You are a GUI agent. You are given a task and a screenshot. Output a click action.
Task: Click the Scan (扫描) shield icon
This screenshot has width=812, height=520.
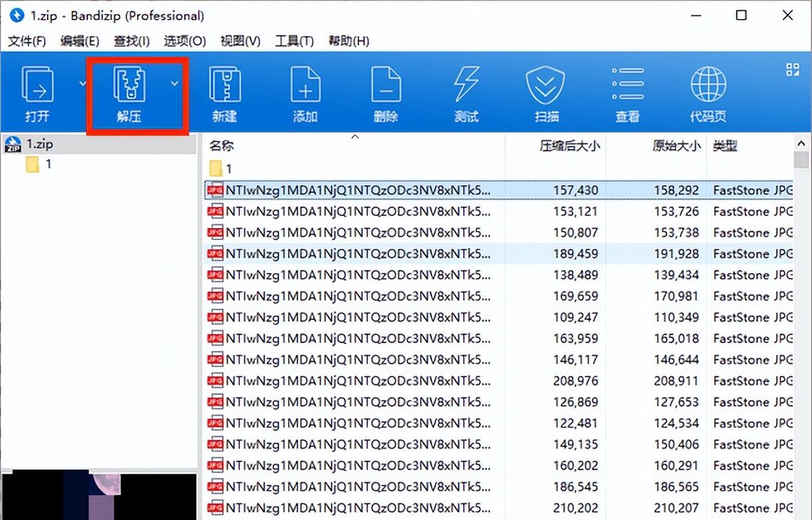[546, 85]
